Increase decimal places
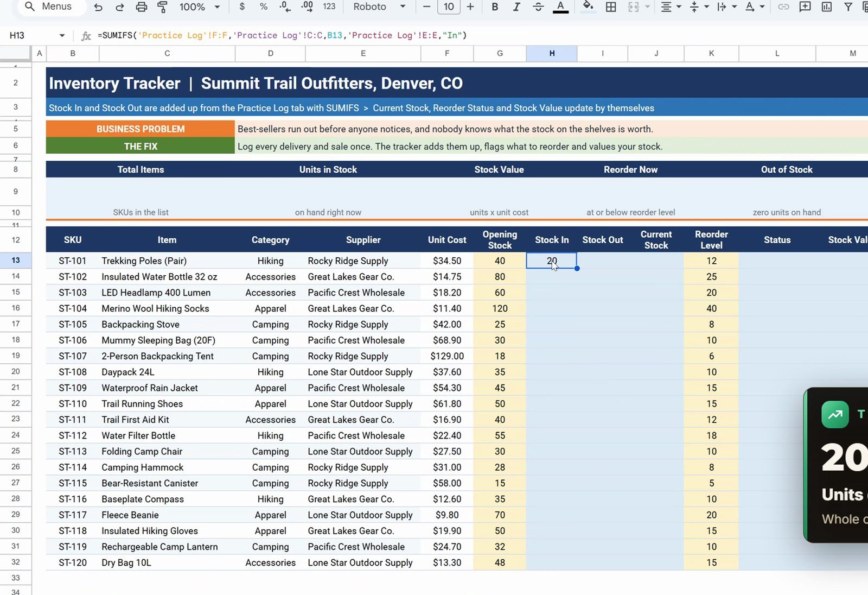This screenshot has height=595, width=868. pos(307,7)
